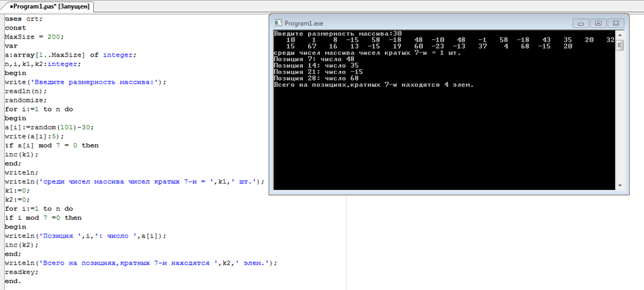Close the Program1.exe console window

pos(616,23)
